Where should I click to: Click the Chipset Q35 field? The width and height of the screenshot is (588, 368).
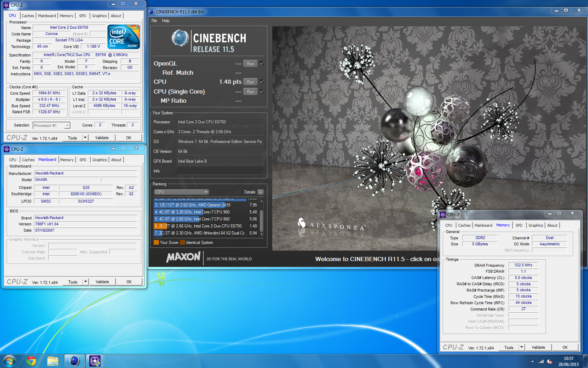[86, 188]
